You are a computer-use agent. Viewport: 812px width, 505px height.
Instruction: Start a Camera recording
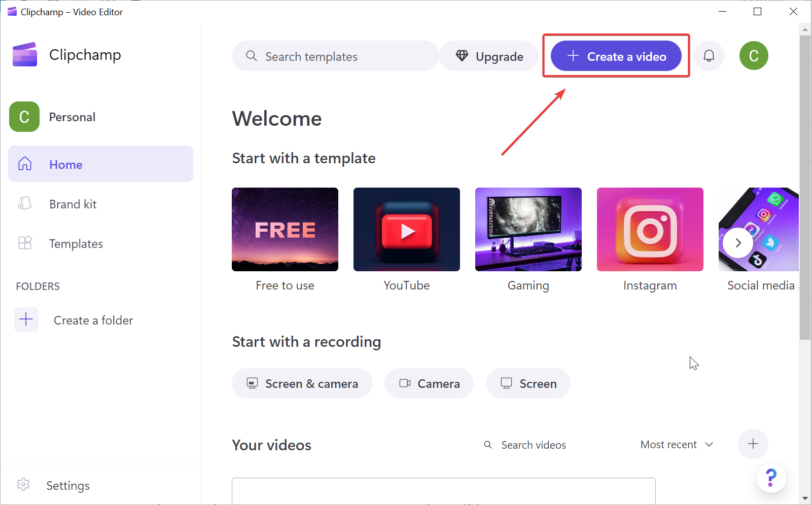pyautogui.click(x=429, y=383)
